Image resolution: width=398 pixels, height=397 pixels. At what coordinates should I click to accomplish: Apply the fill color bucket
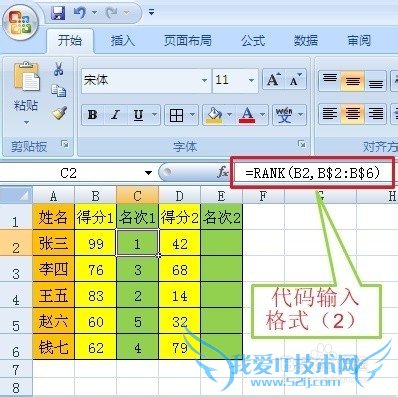tap(214, 115)
